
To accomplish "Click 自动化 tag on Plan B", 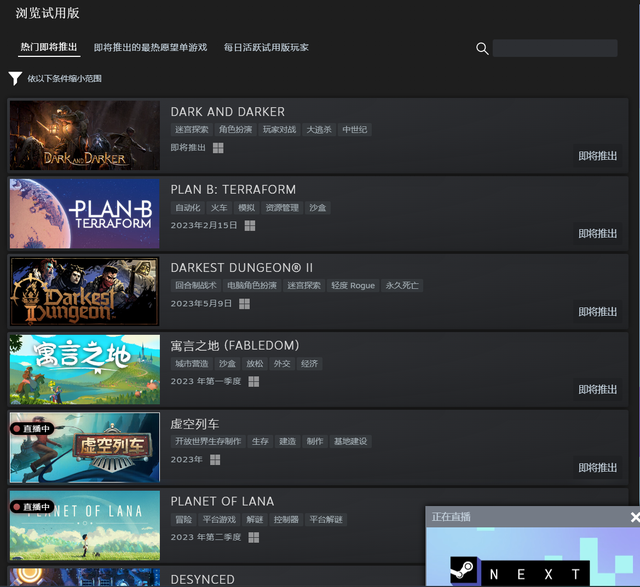I will click(188, 208).
